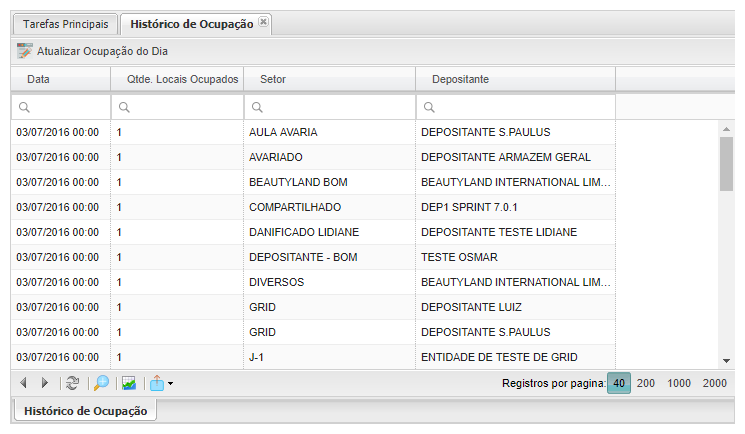
Task: Set records per page to 2000
Action: pos(714,383)
